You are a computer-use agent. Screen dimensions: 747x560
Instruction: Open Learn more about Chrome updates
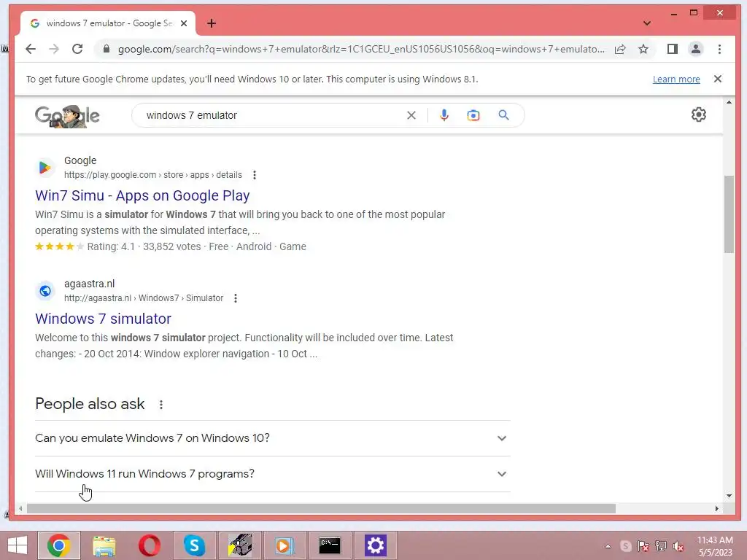pyautogui.click(x=676, y=79)
